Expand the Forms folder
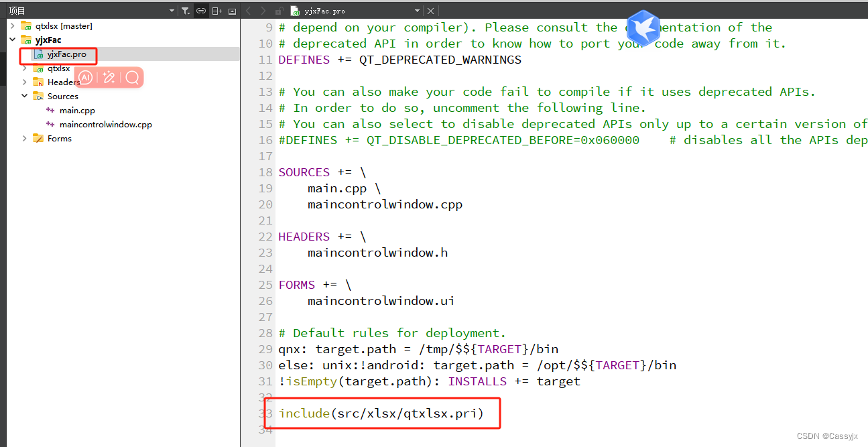 pyautogui.click(x=25, y=138)
